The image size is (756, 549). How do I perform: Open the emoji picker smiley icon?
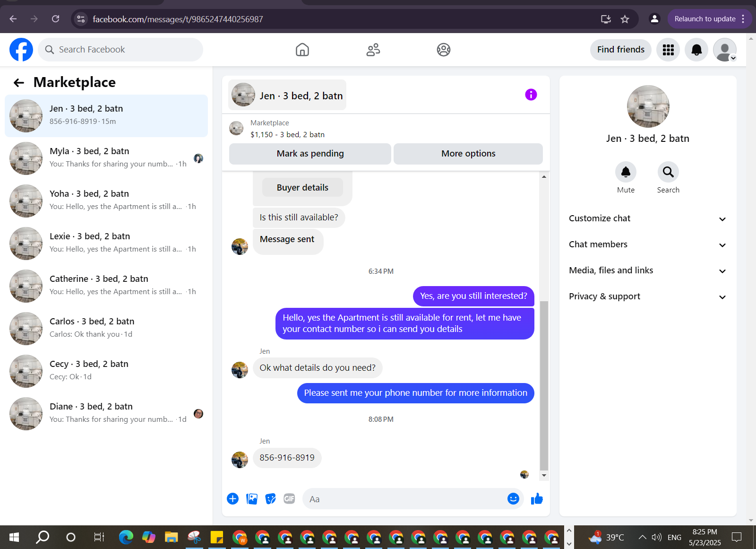tap(513, 499)
